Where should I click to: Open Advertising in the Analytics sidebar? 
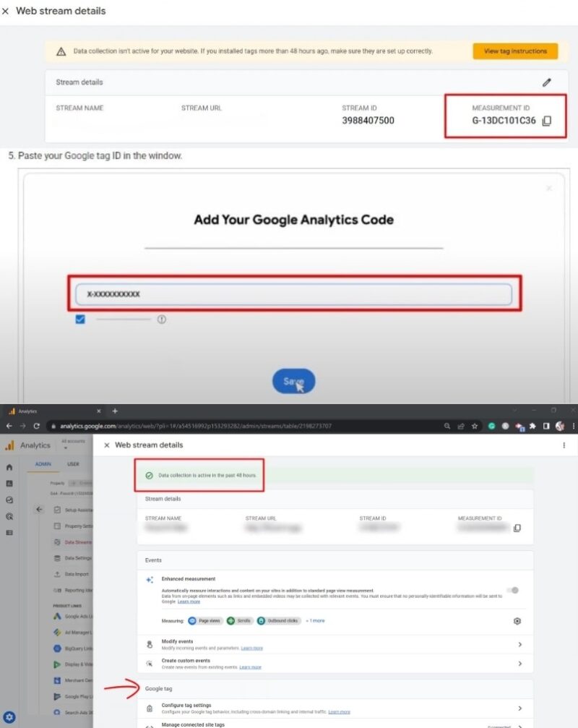[x=9, y=516]
